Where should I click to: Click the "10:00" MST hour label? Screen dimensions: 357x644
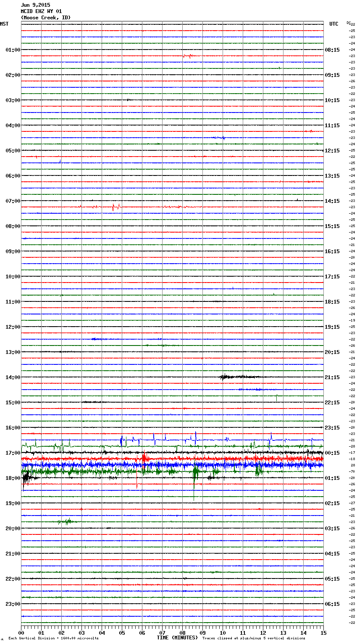click(13, 277)
